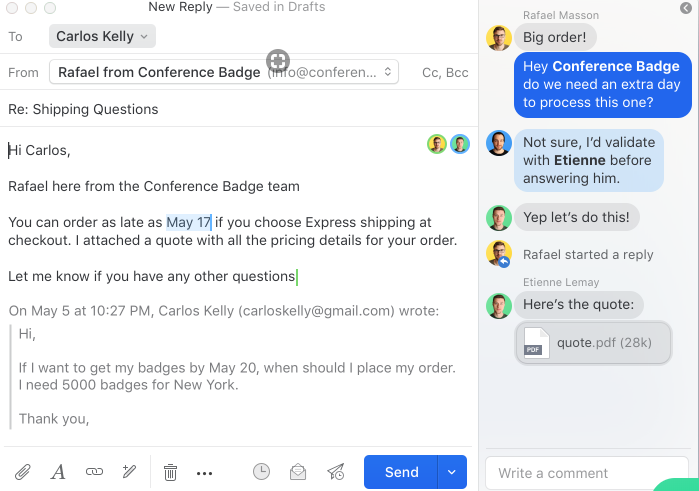Insert a link with the chain icon
This screenshot has width=699, height=491.
[94, 472]
